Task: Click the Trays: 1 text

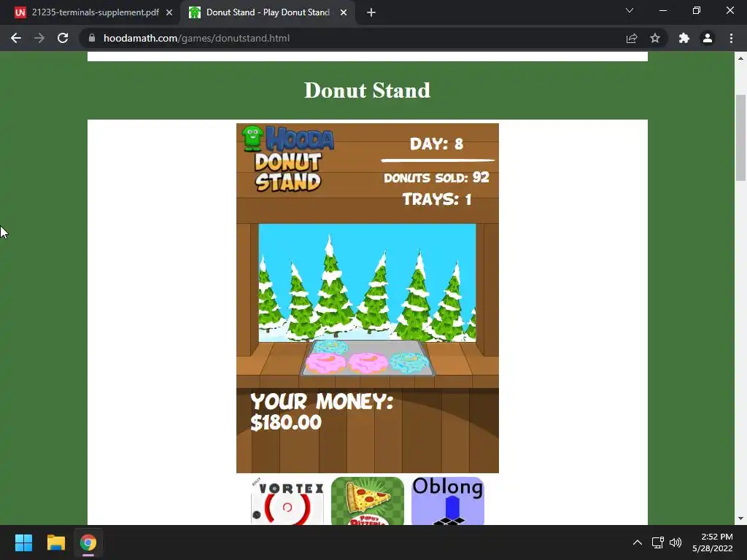Action: coord(437,199)
